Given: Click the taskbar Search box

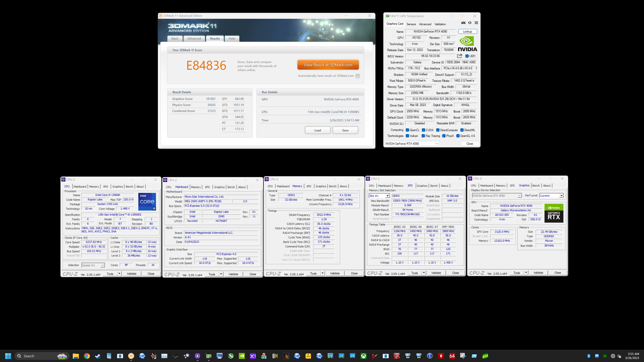Looking at the screenshot, I should click(42, 356).
